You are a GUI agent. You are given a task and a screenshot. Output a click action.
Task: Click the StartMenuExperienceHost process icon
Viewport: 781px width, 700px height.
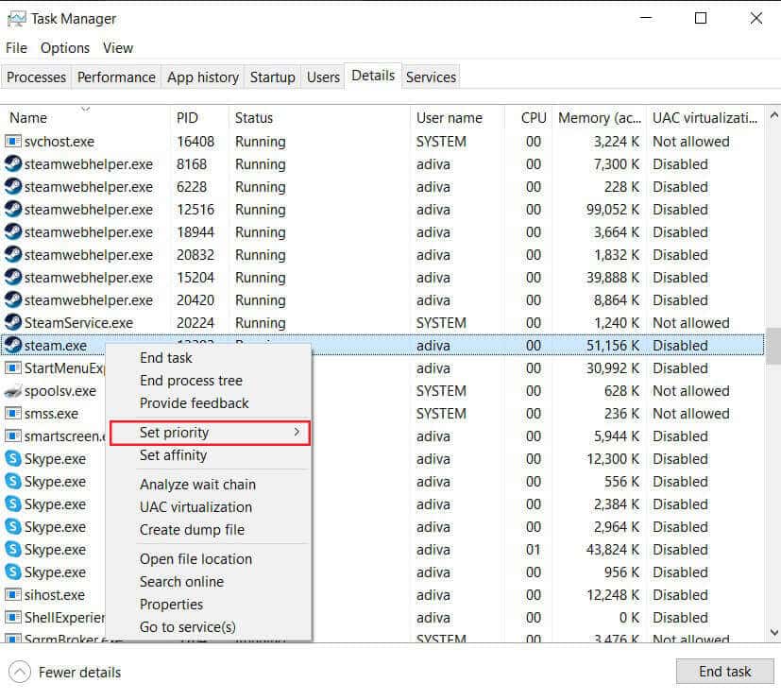click(x=13, y=368)
